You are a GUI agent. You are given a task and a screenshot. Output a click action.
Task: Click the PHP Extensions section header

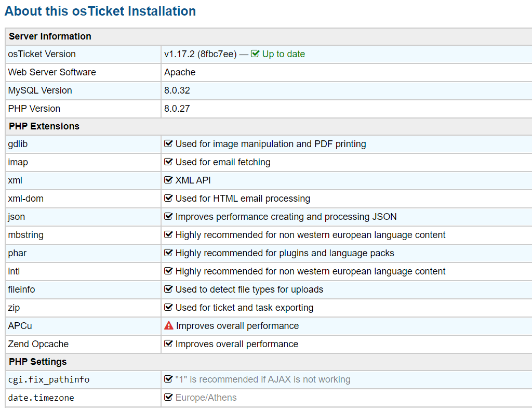(x=44, y=126)
